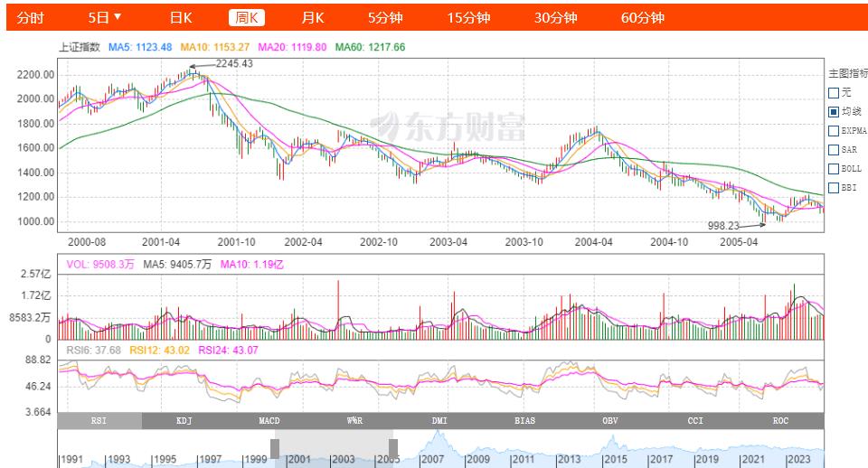
Task: Click the left handle of timeline range
Action: (275, 449)
